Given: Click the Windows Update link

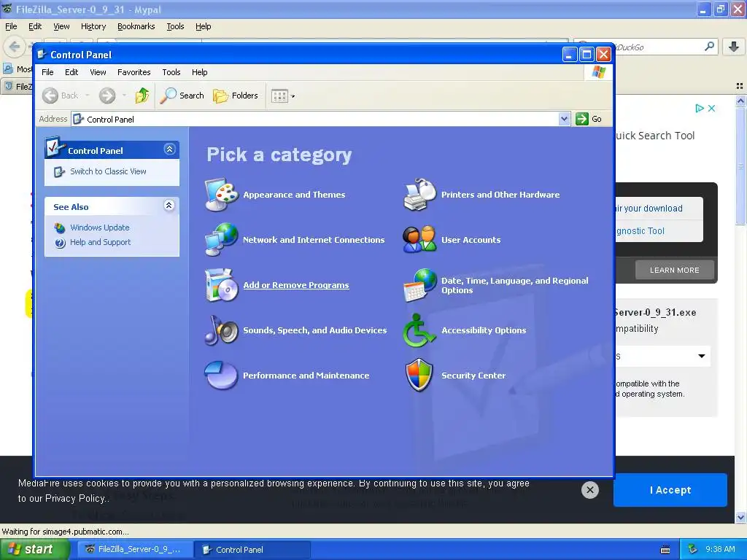Looking at the screenshot, I should tap(99, 227).
